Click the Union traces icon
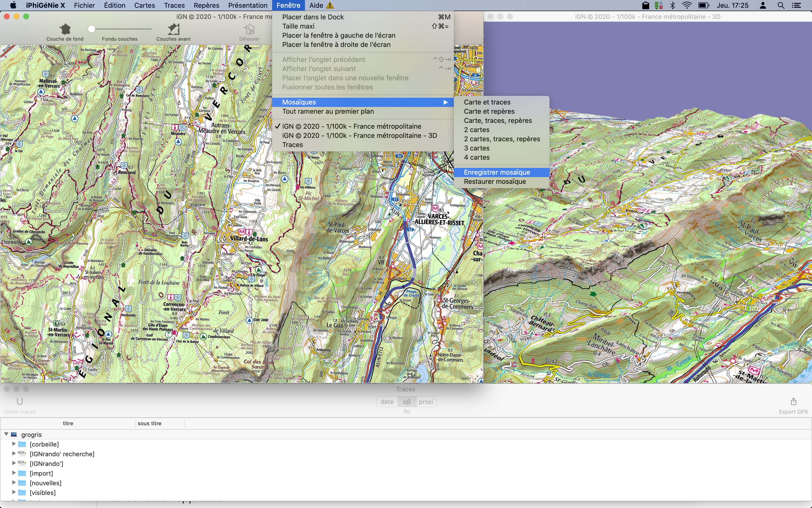The height and width of the screenshot is (508, 812). pyautogui.click(x=20, y=402)
